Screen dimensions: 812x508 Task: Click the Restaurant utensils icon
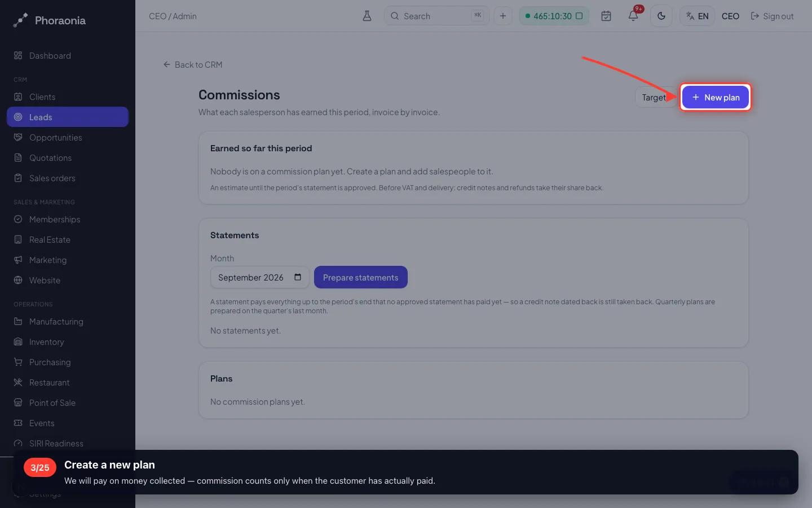coord(18,383)
